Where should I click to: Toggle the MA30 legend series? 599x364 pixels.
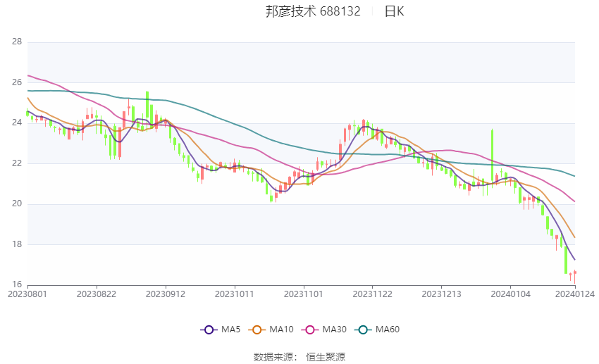click(324, 330)
